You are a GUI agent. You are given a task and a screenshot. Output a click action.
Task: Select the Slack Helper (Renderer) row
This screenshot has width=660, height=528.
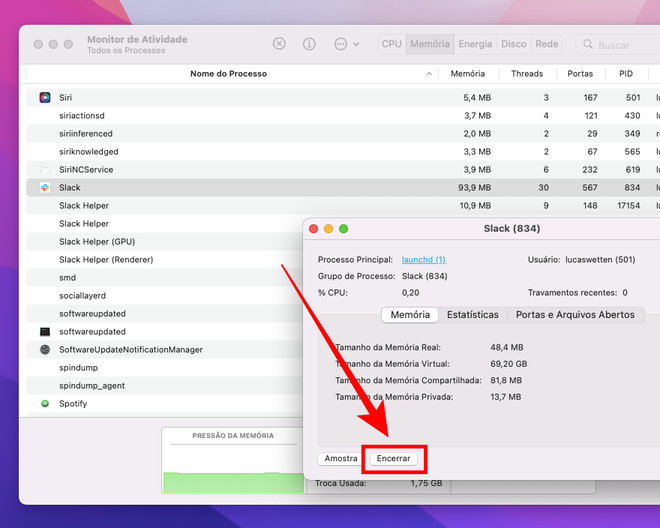[165, 260]
